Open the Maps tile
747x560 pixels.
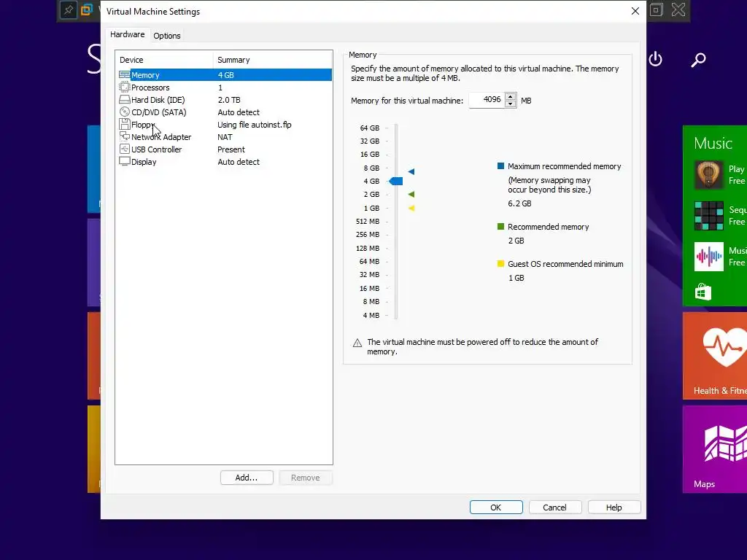coord(715,449)
